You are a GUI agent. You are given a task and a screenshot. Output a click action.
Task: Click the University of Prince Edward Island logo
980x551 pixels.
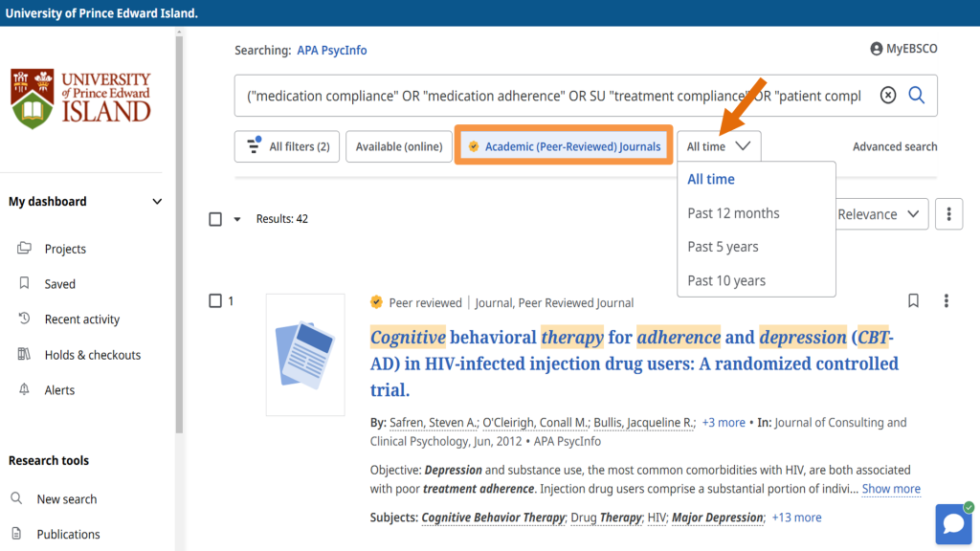pyautogui.click(x=81, y=99)
